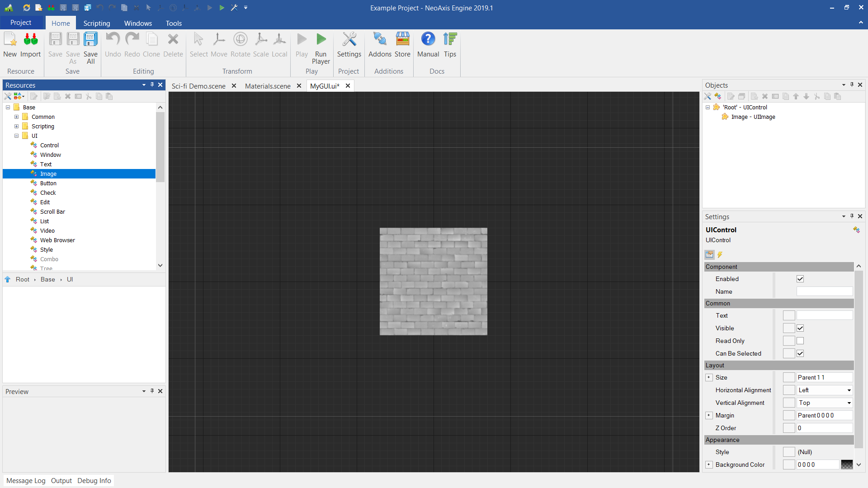This screenshot has height=488, width=868.
Task: Open the Materials.scene tab
Action: [x=267, y=86]
